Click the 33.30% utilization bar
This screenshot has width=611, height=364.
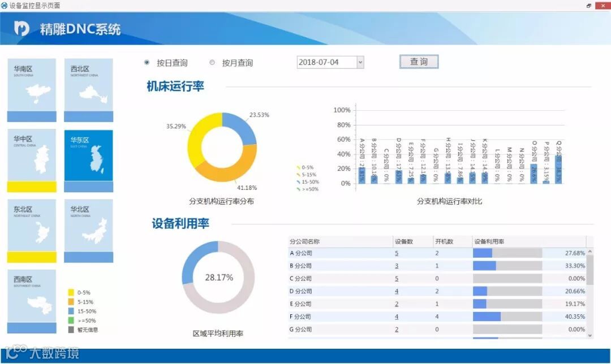pyautogui.click(x=507, y=266)
